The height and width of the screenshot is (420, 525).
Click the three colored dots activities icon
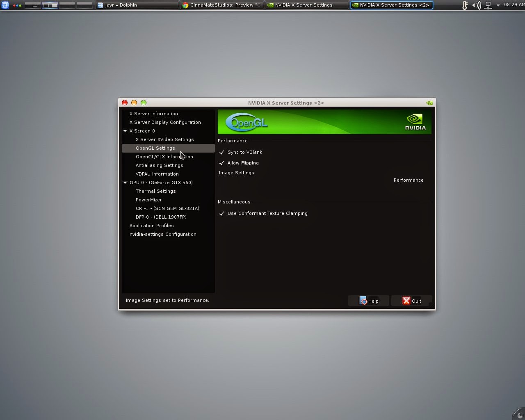pyautogui.click(x=17, y=6)
